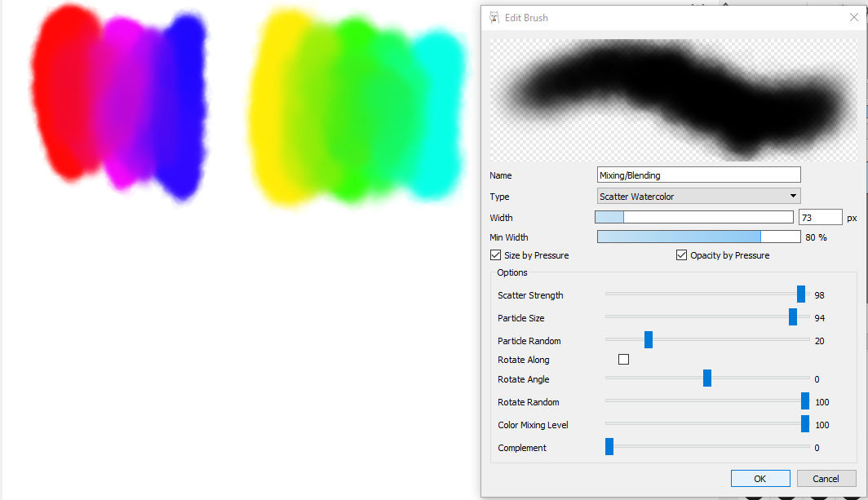Image resolution: width=868 pixels, height=500 pixels.
Task: Enable the Rotate Along option
Action: tap(623, 359)
